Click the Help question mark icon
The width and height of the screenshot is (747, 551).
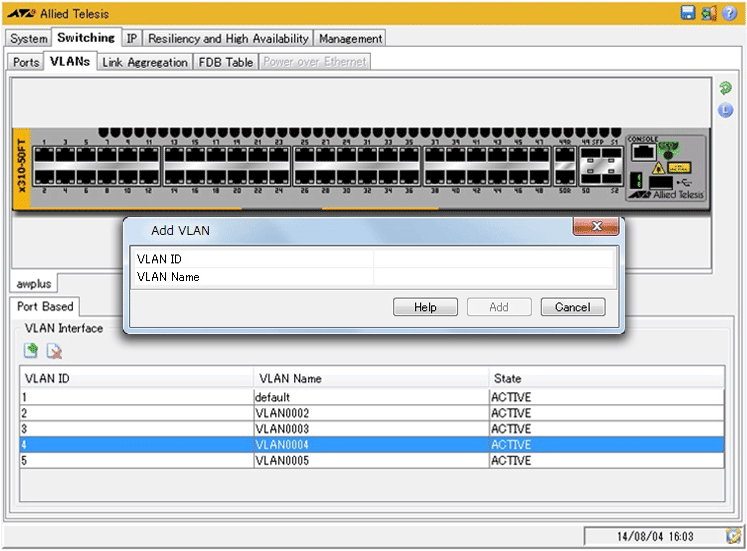(731, 13)
